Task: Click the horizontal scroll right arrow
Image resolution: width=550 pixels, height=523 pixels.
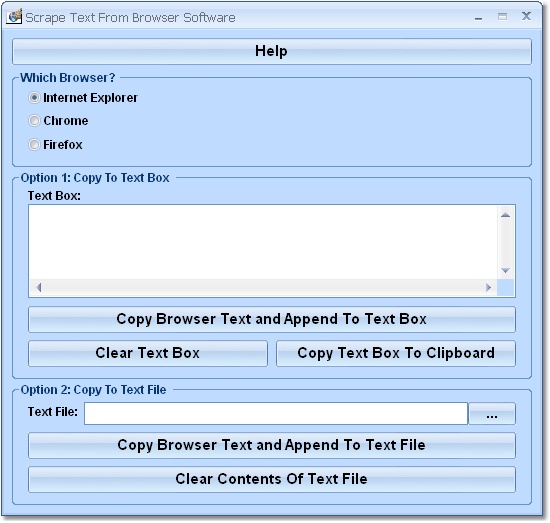Action: tap(488, 288)
